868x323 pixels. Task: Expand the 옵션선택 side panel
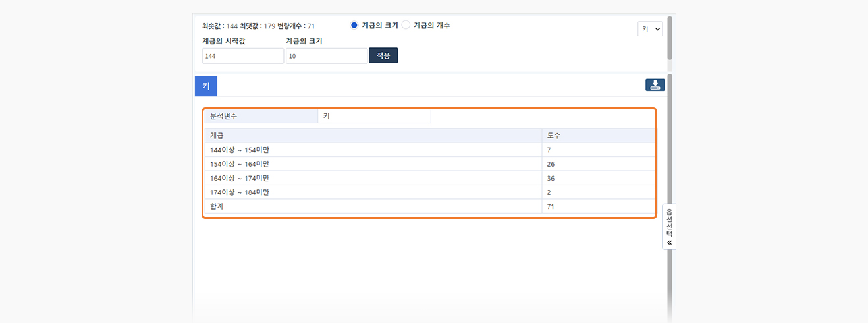click(x=669, y=227)
